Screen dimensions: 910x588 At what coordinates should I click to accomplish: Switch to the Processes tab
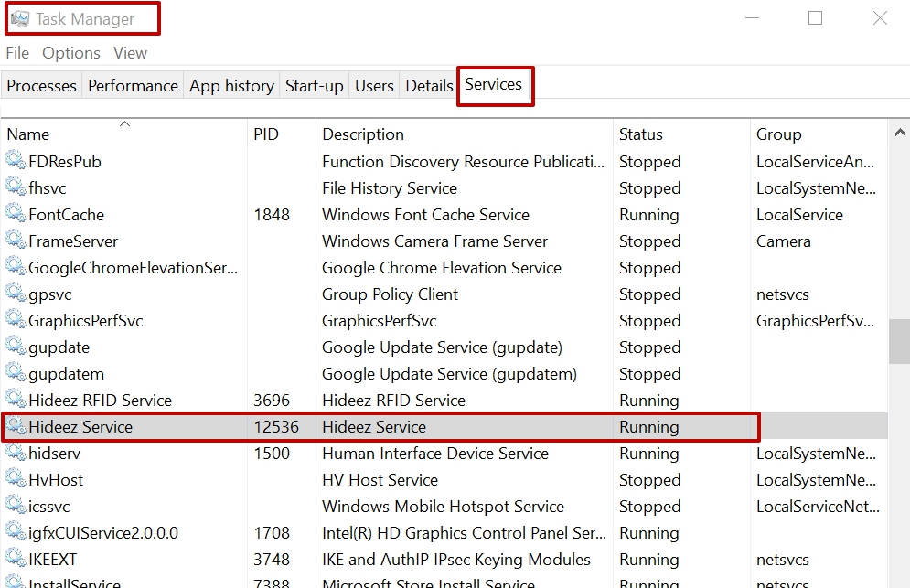tap(41, 86)
